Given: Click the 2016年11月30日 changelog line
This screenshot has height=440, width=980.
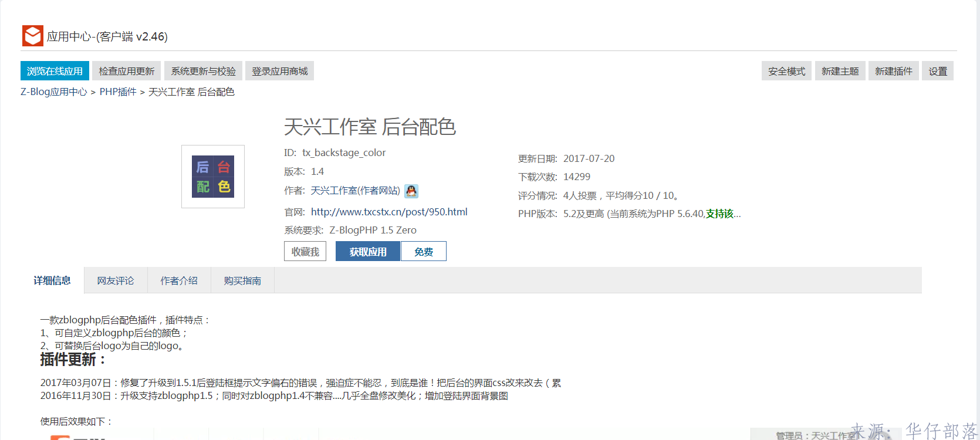Looking at the screenshot, I should (x=274, y=395).
